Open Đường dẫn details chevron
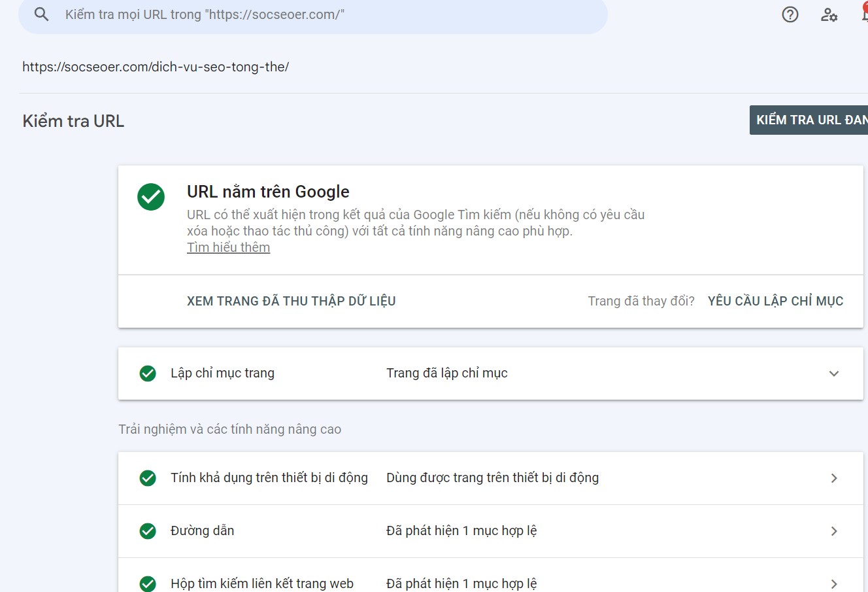The height and width of the screenshot is (592, 868). [x=834, y=531]
